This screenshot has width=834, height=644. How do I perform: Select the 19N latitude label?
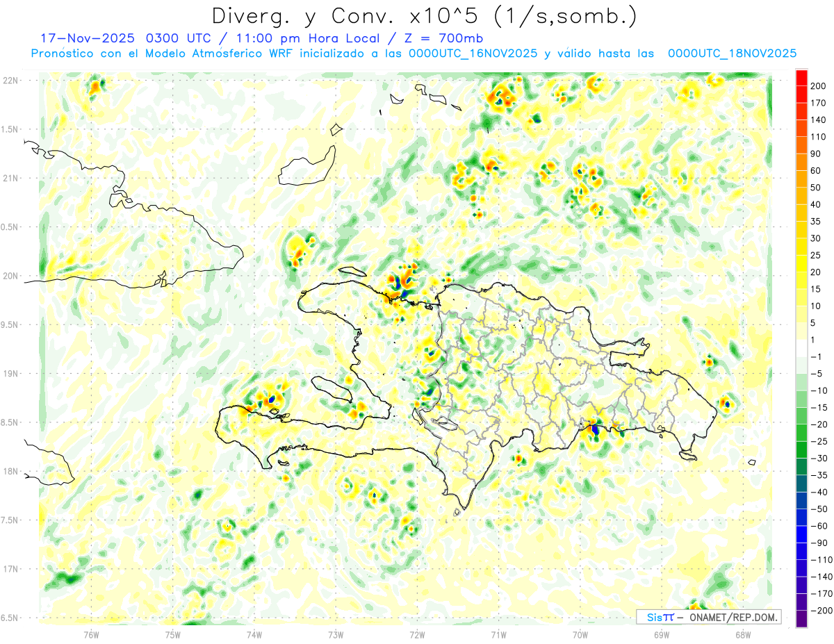[10, 374]
